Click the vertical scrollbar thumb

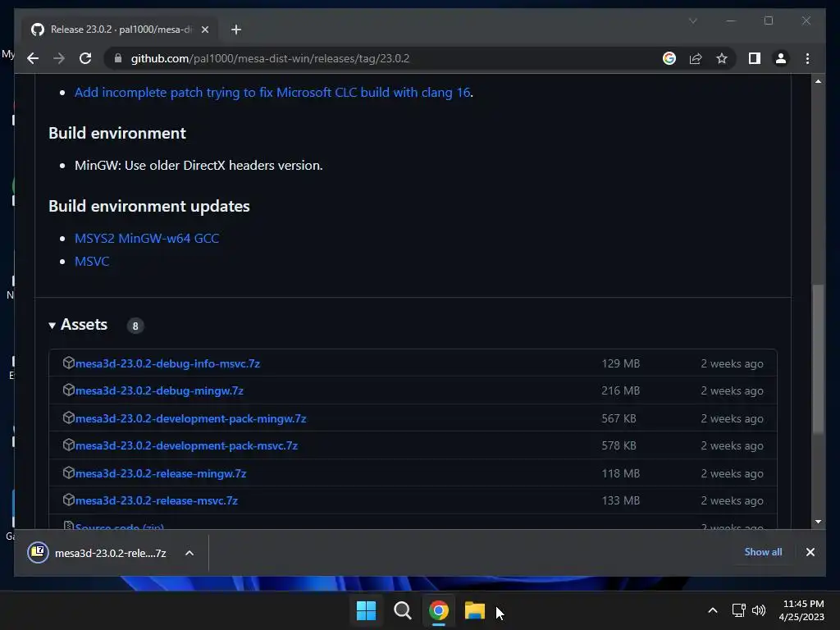(818, 359)
